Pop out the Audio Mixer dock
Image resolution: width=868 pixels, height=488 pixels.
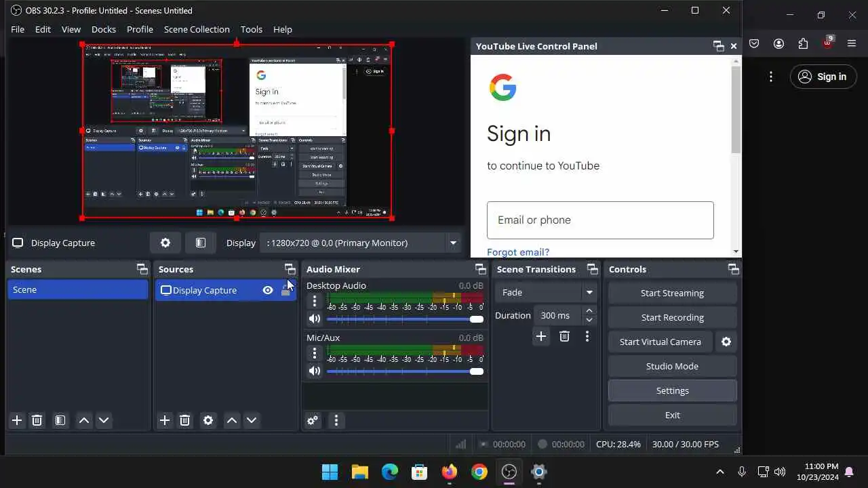point(480,269)
